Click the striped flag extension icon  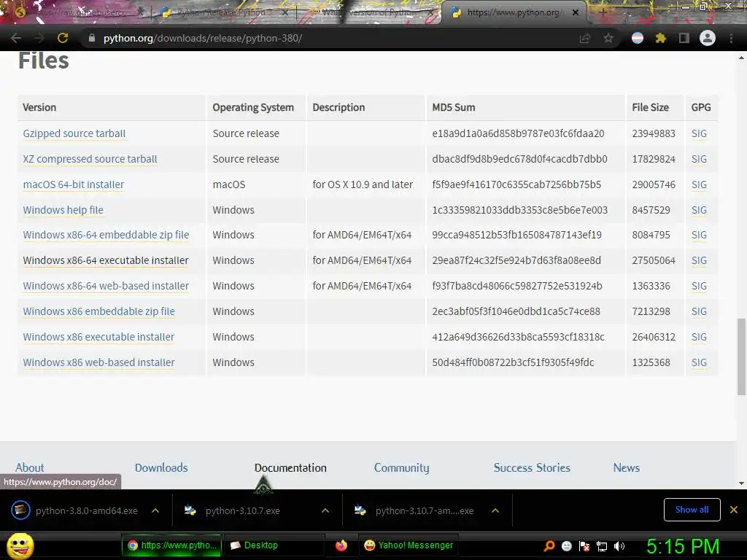pos(638,38)
